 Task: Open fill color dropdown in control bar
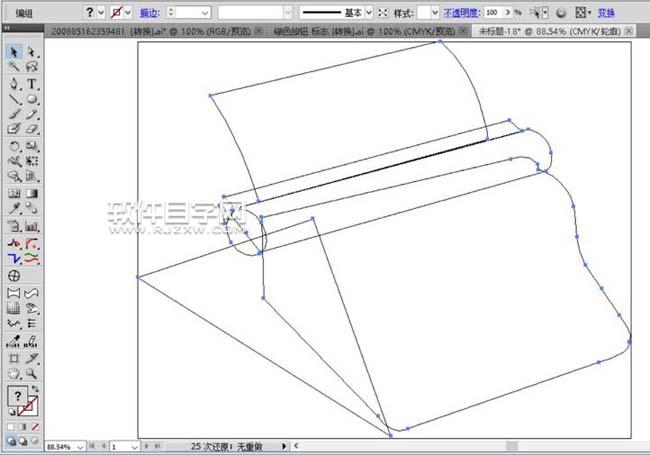point(101,13)
